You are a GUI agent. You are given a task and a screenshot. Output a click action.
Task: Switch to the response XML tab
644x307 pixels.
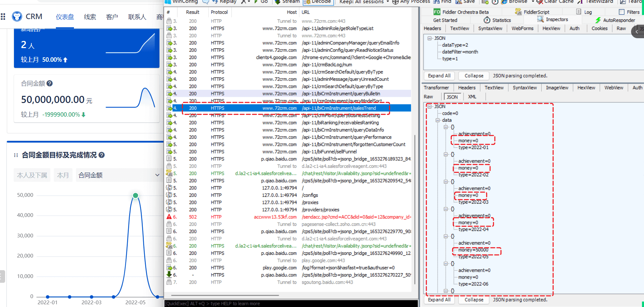[x=472, y=97]
